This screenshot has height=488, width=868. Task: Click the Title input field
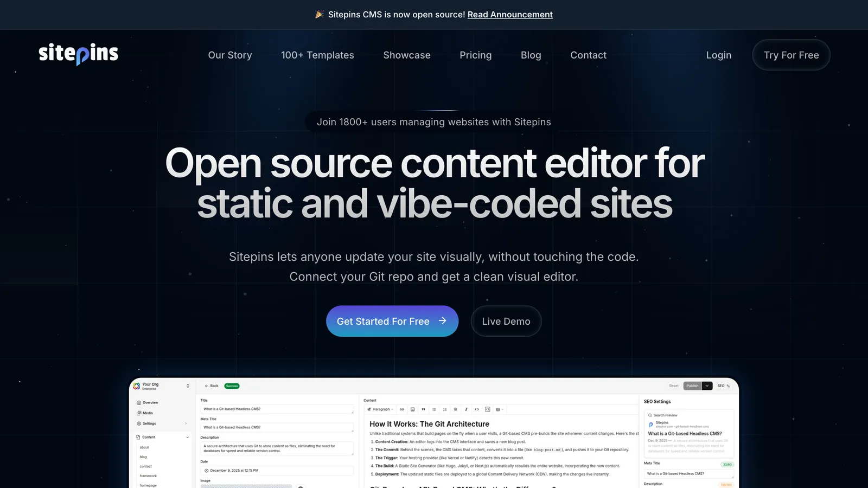coord(277,409)
